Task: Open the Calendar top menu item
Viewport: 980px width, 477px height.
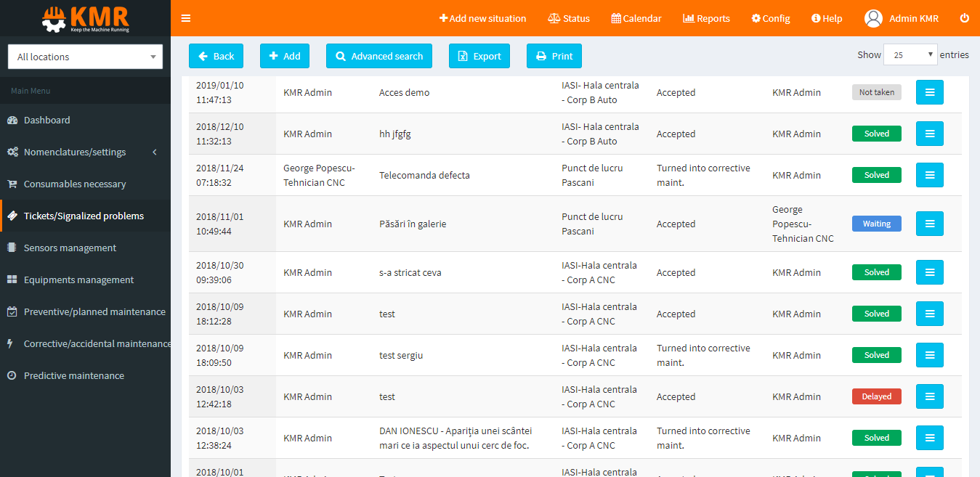Action: click(636, 18)
